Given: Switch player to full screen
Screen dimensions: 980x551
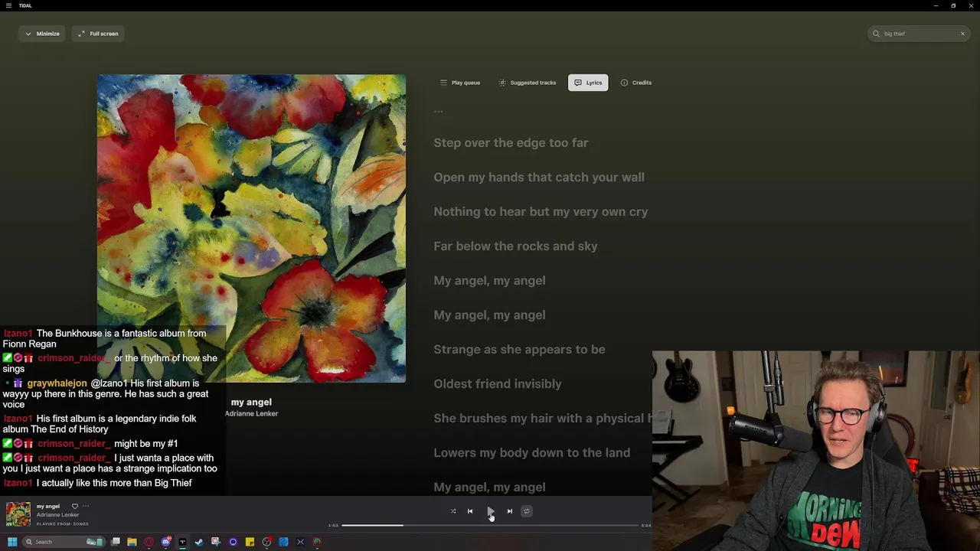Looking at the screenshot, I should (98, 34).
